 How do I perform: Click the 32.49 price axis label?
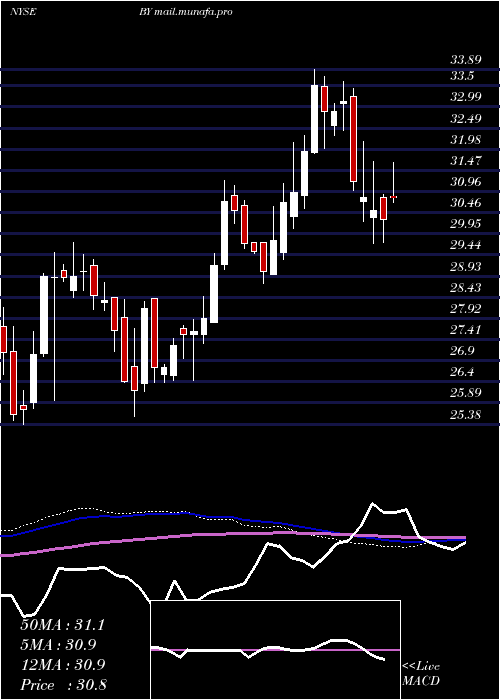[466, 118]
